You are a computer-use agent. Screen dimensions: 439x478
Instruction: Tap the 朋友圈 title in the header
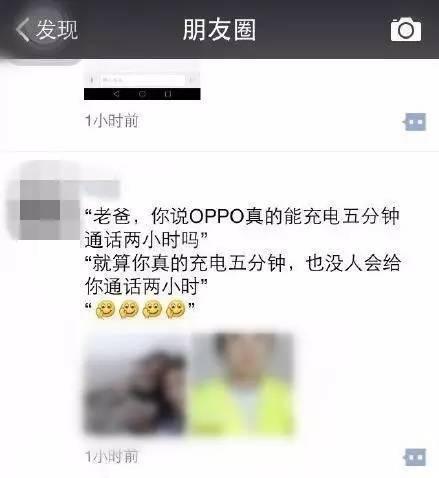[219, 30]
